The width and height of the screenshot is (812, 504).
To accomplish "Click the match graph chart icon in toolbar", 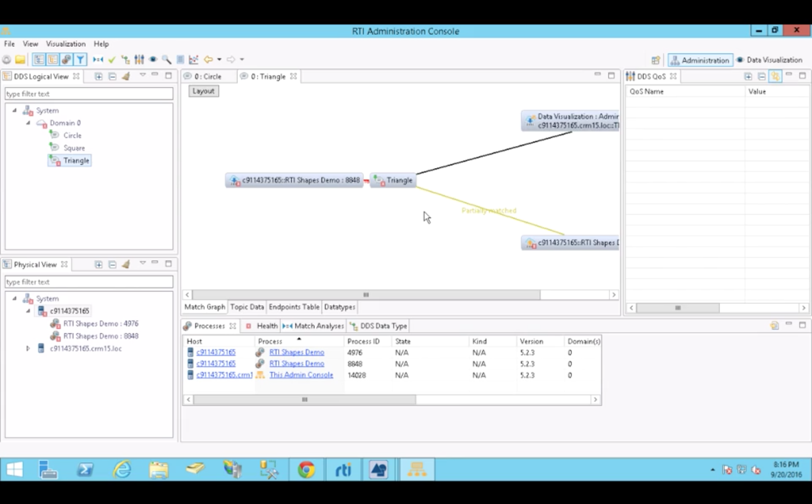I will (x=193, y=59).
